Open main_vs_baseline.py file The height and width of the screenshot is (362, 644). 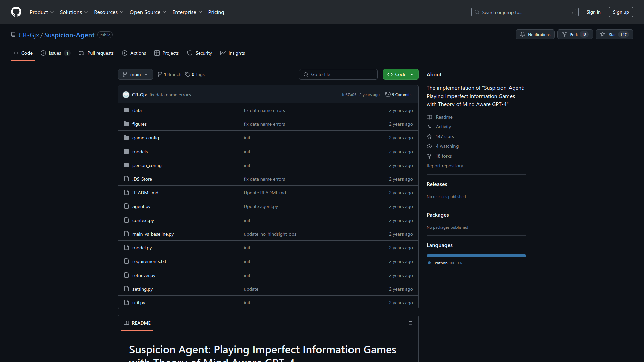tap(153, 234)
